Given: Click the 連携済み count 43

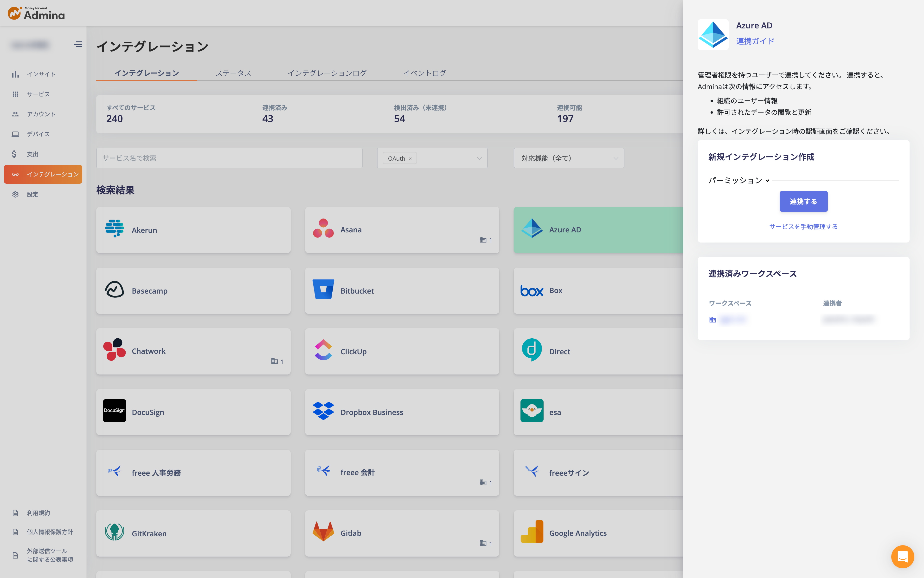Looking at the screenshot, I should click(x=268, y=119).
